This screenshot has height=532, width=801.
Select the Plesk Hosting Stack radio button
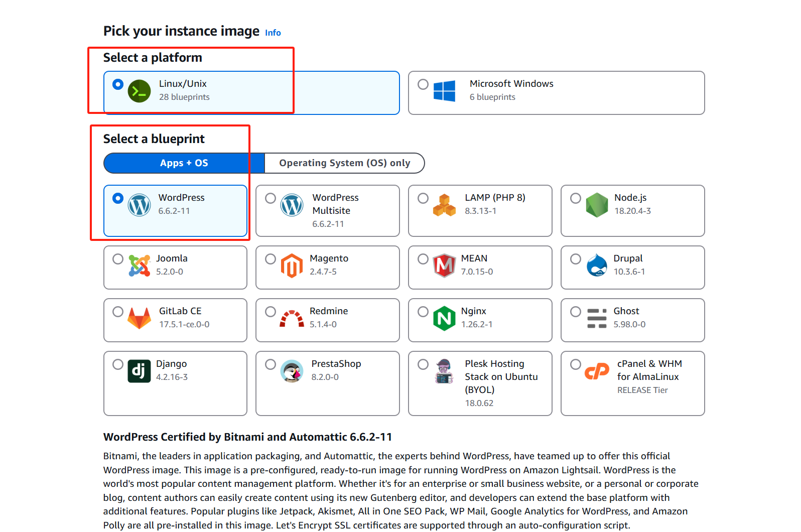coord(423,364)
